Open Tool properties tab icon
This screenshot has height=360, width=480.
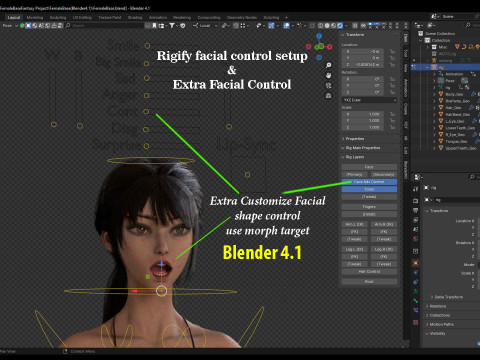(x=415, y=189)
